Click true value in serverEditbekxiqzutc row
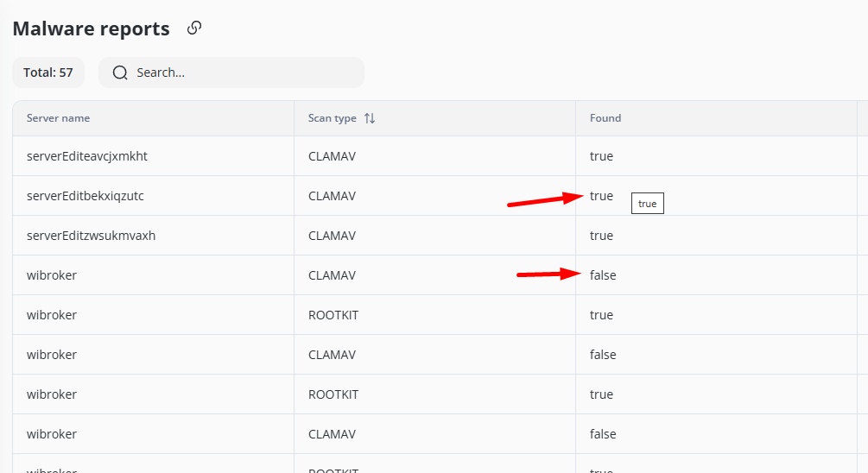Viewport: 868px width, 473px height. point(601,196)
